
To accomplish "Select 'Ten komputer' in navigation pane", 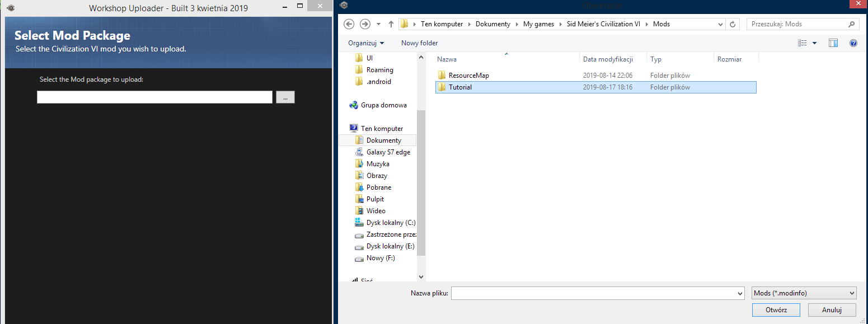I will coord(382,129).
